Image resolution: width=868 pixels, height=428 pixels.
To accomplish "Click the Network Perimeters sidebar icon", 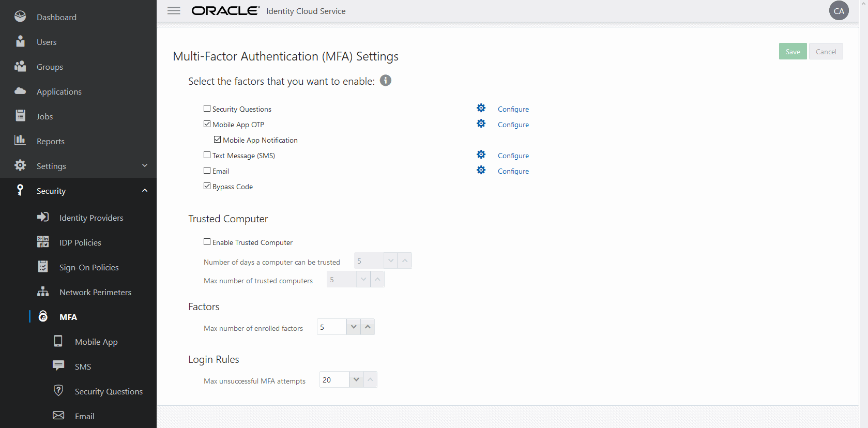I will [x=43, y=292].
